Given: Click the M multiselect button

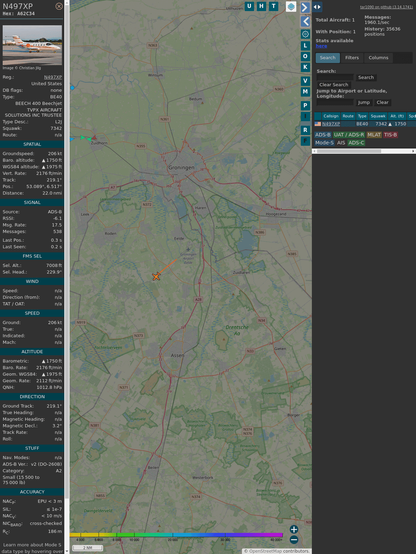Looking at the screenshot, I should (305, 92).
